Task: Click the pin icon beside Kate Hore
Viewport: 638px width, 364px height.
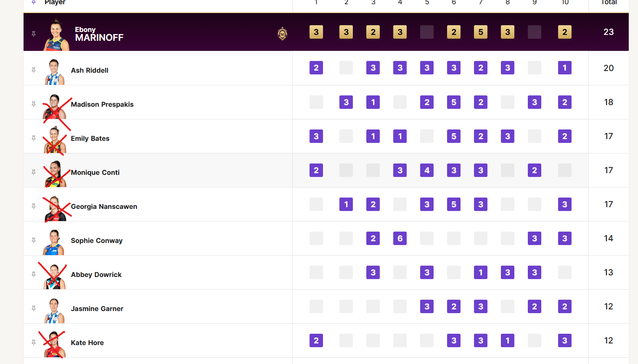Action: click(x=34, y=342)
